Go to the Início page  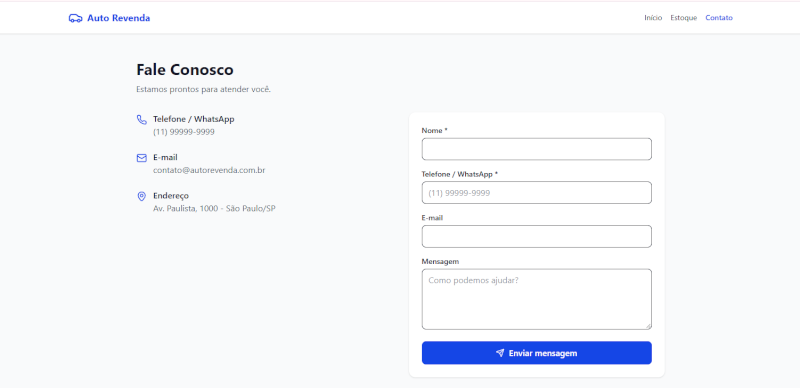coord(653,18)
